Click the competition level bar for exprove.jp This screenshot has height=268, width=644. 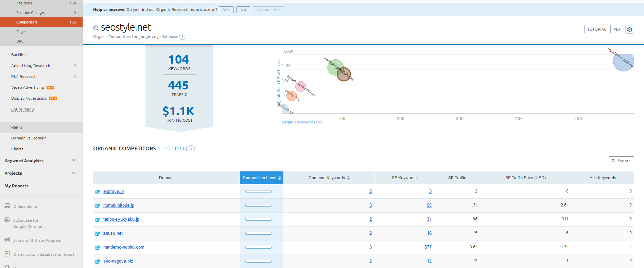click(258, 191)
